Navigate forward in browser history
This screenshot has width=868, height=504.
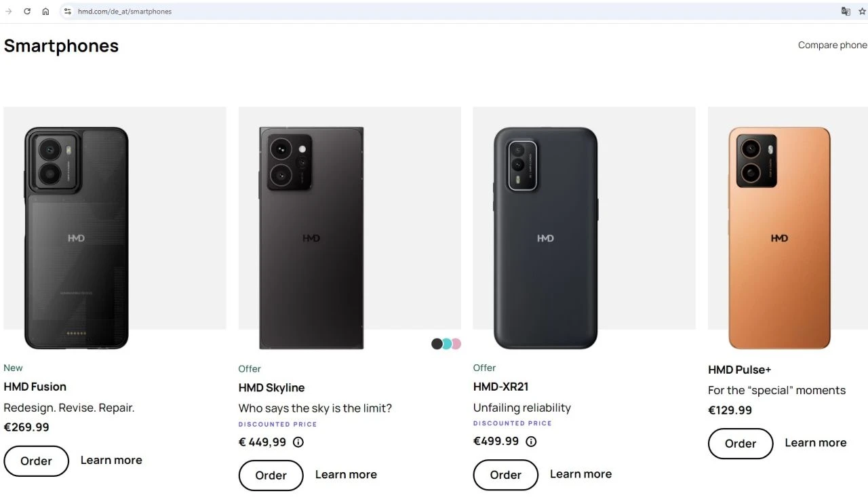(8, 11)
